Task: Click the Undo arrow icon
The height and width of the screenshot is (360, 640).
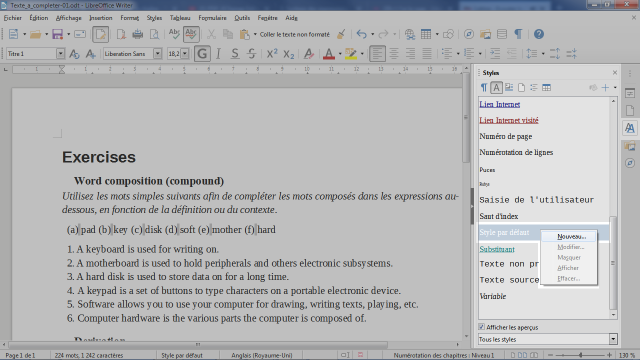Action: tap(361, 34)
